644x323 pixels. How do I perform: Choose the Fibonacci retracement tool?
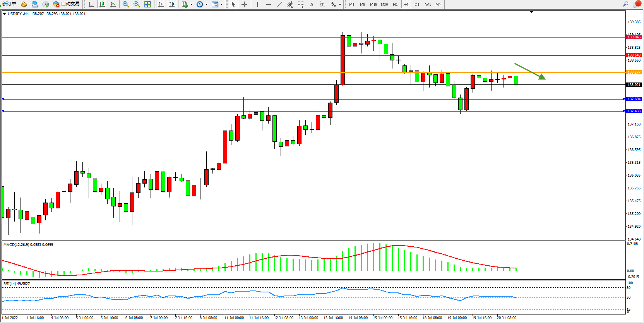[x=301, y=4]
